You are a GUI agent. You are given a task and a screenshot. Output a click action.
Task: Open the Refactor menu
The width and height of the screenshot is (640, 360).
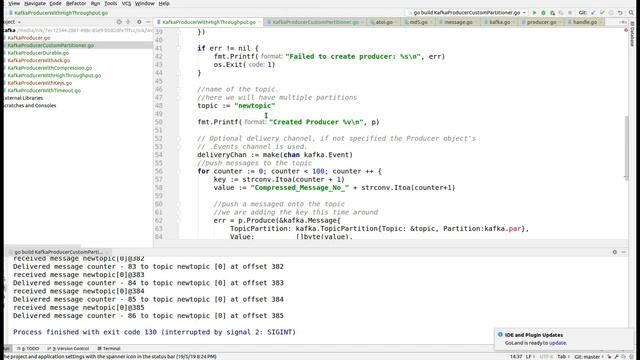pyautogui.click(x=76, y=3)
